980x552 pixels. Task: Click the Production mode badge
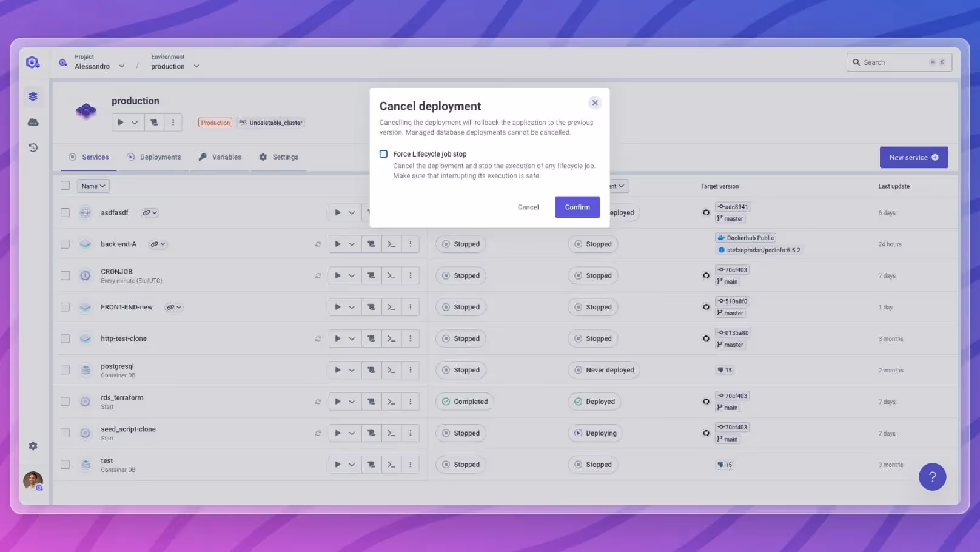pyautogui.click(x=215, y=123)
